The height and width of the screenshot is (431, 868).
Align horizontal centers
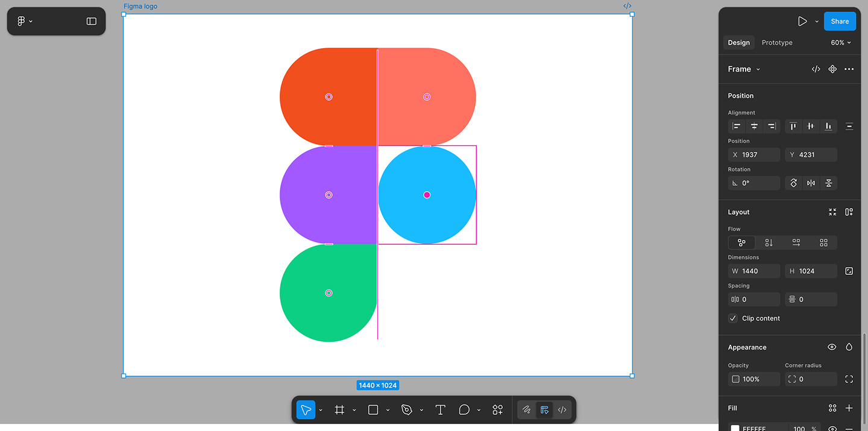pyautogui.click(x=754, y=127)
